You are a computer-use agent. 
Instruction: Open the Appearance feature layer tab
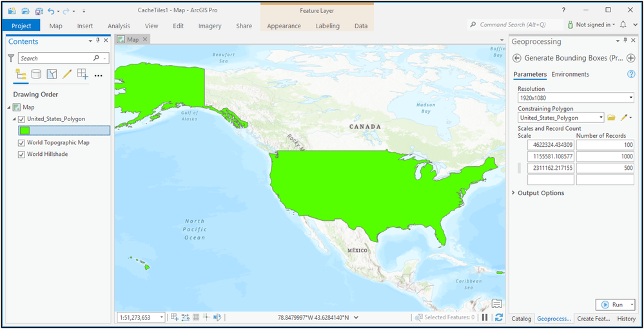click(284, 26)
